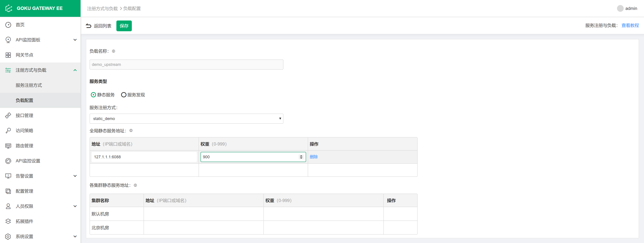The image size is (644, 243).
Task: Click the alarm settings monitor icon
Action: pyautogui.click(x=8, y=176)
